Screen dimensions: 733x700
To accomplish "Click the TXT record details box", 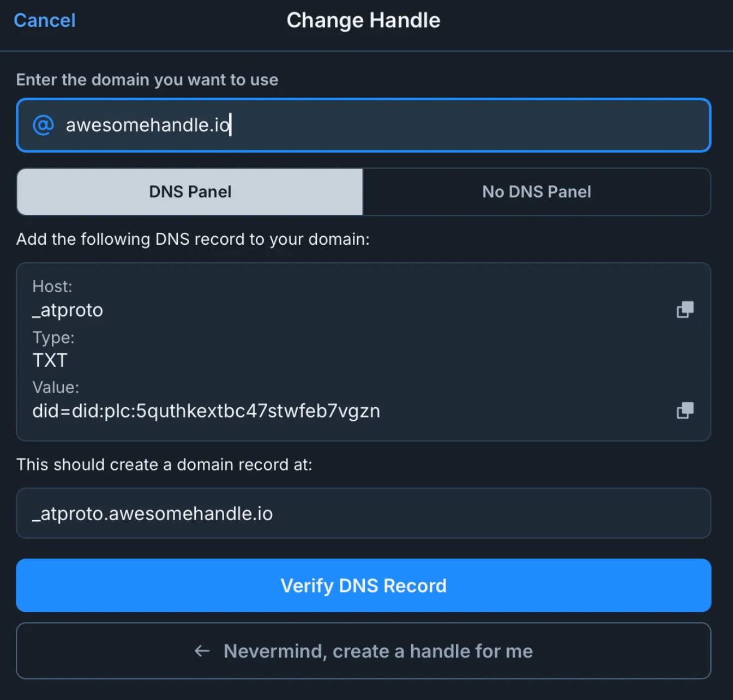I will point(364,351).
